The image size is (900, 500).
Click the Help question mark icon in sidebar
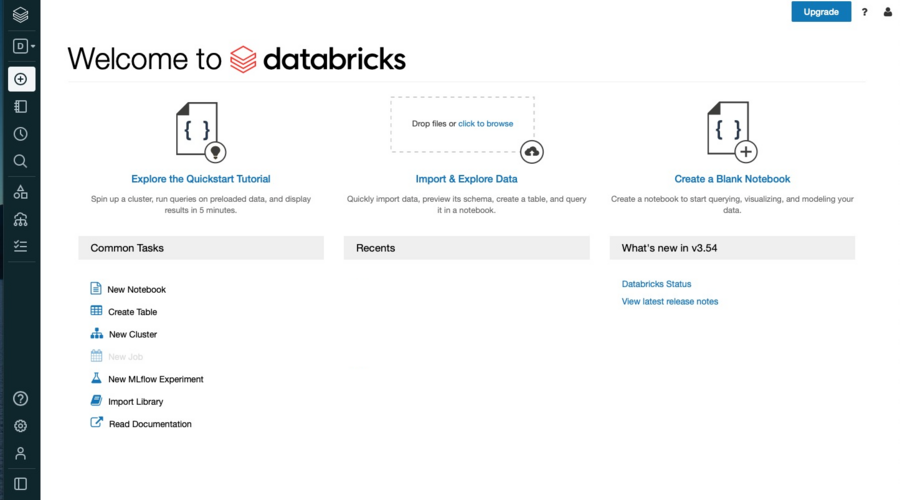point(21,398)
